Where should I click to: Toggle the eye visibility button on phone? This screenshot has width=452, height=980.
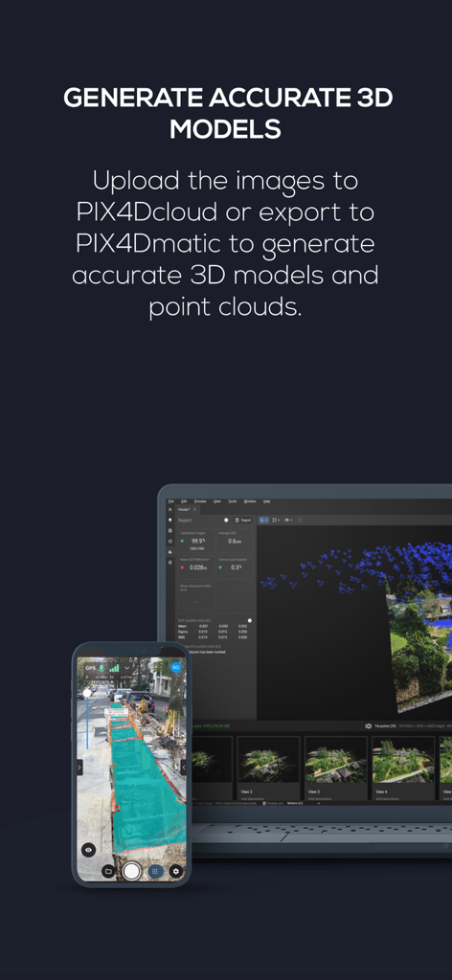(x=88, y=850)
